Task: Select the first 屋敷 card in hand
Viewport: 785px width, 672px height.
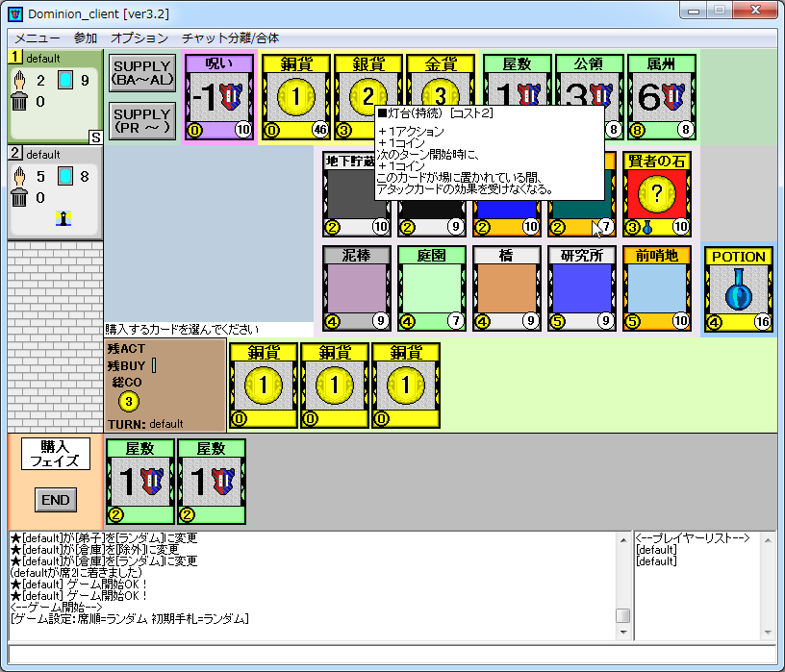Action: 140,482
